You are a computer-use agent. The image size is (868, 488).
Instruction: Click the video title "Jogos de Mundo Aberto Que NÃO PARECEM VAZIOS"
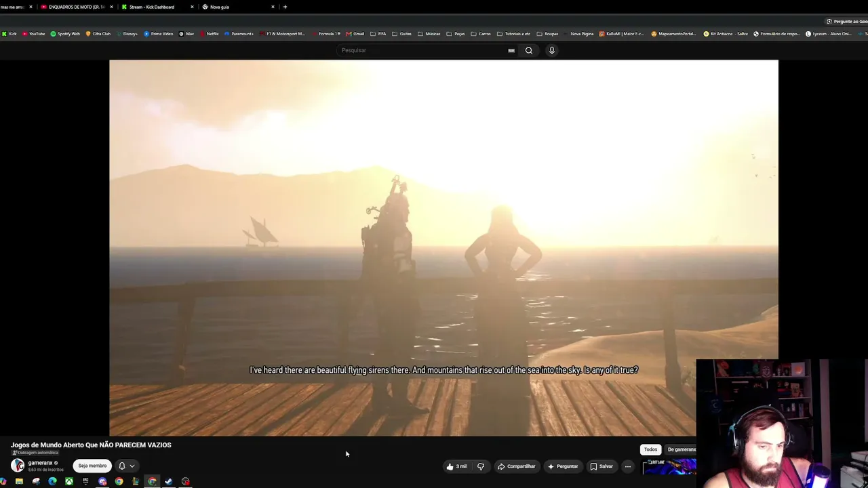pos(91,445)
